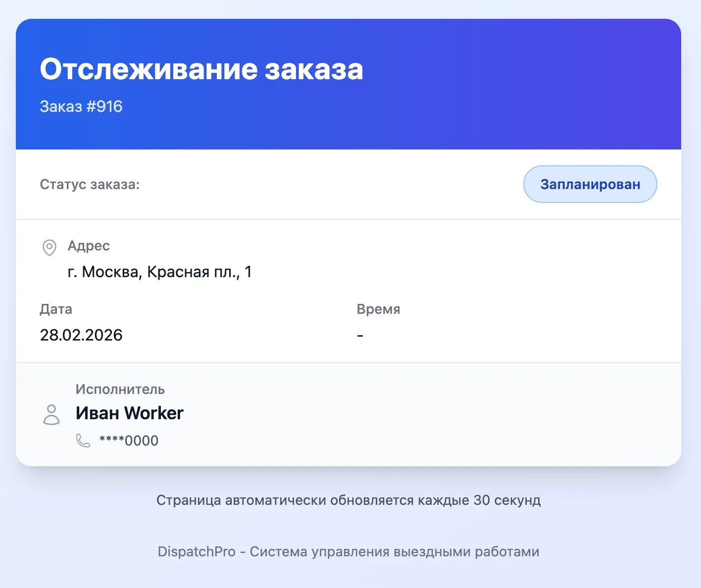This screenshot has width=701, height=588.
Task: Click the auto-refresh notice text
Action: tap(349, 500)
